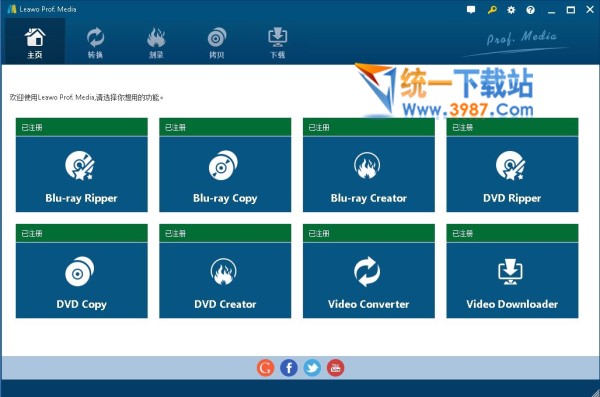The height and width of the screenshot is (397, 600).
Task: Click the Facebook social icon
Action: [289, 368]
